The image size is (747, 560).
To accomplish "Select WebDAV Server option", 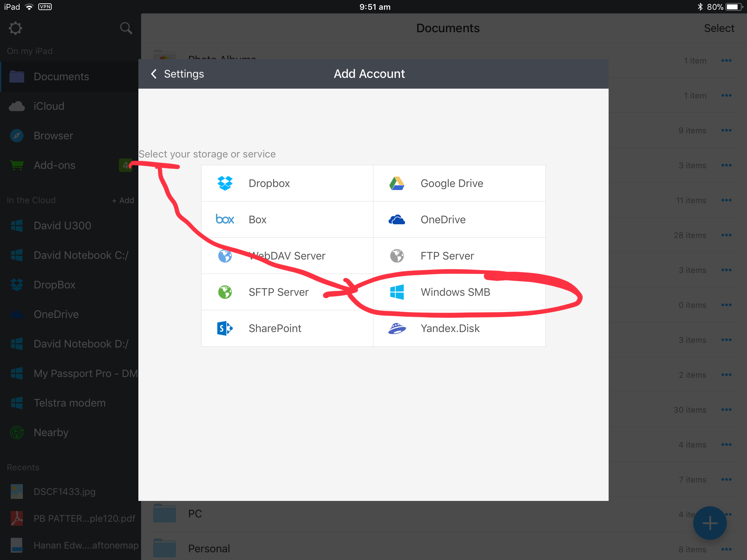I will click(287, 256).
